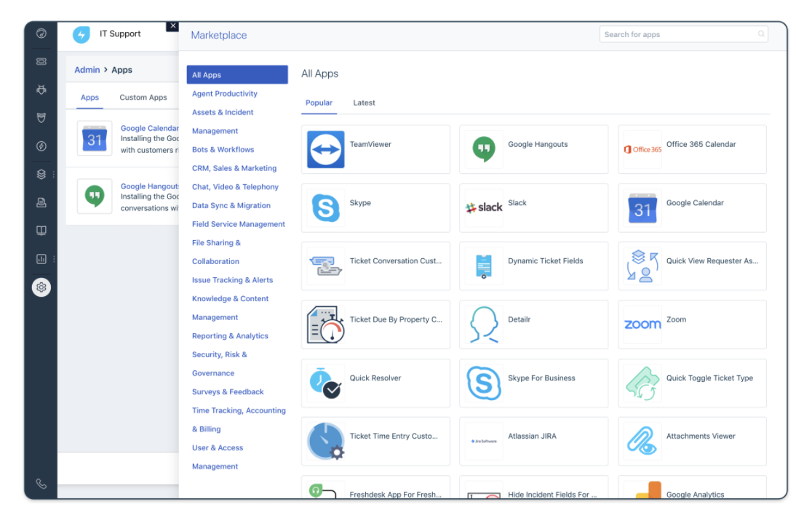This screenshot has width=812, height=518.
Task: Open the settings gear in the sidebar
Action: coord(41,287)
